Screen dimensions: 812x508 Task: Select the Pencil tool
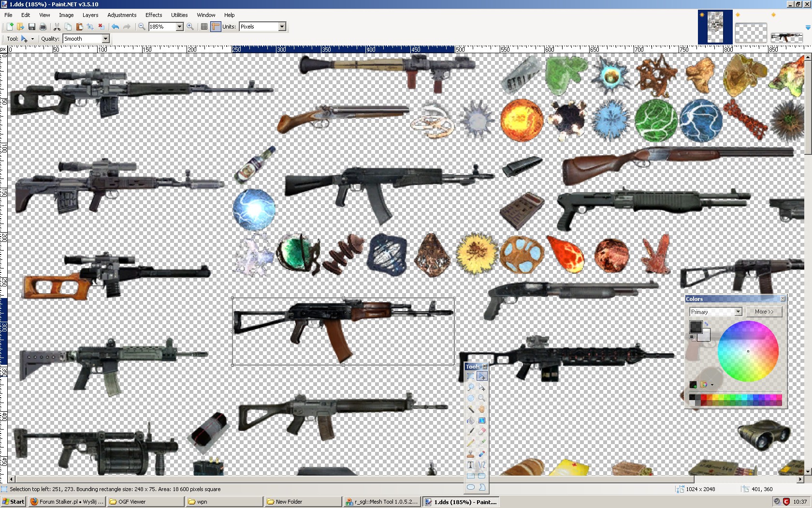[471, 443]
